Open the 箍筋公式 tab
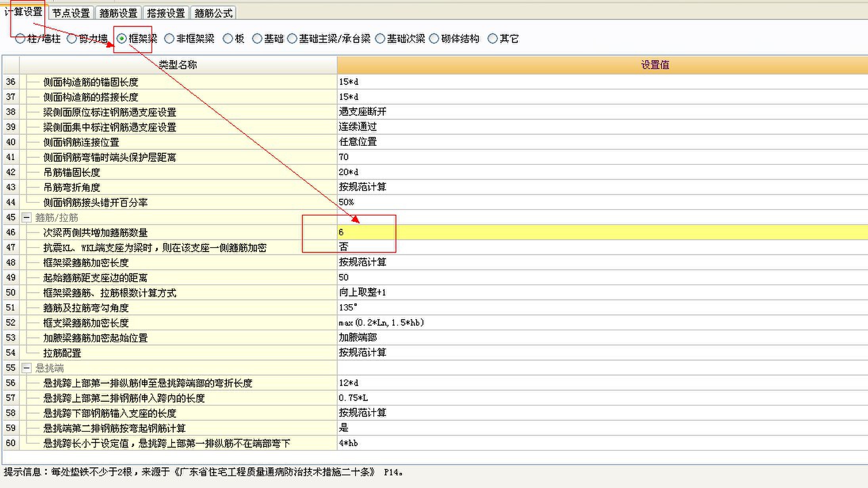The height and width of the screenshot is (488, 868). point(213,13)
